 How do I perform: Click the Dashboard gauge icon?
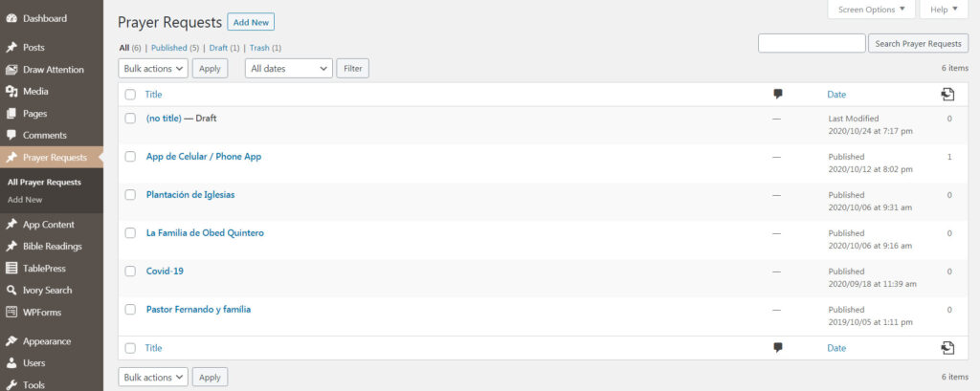tap(11, 18)
